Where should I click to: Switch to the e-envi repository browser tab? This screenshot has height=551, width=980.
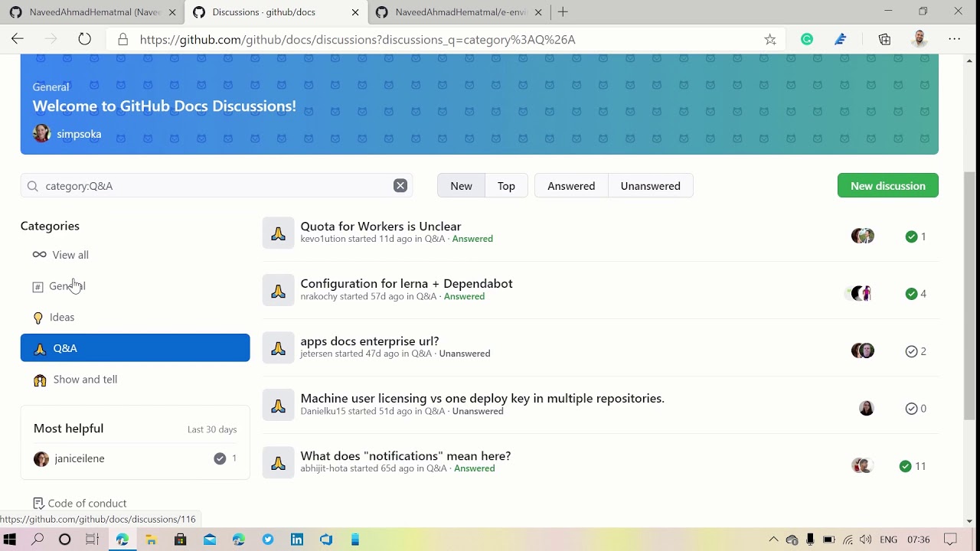[x=459, y=12]
